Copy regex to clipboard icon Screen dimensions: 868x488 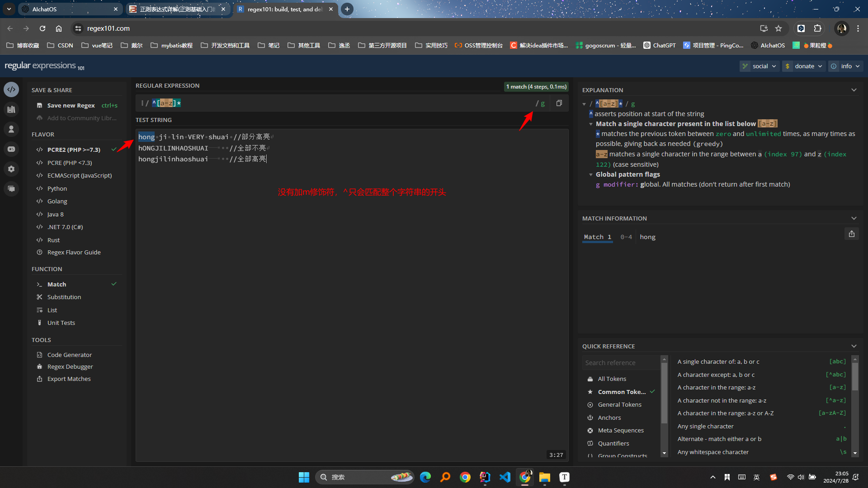559,103
